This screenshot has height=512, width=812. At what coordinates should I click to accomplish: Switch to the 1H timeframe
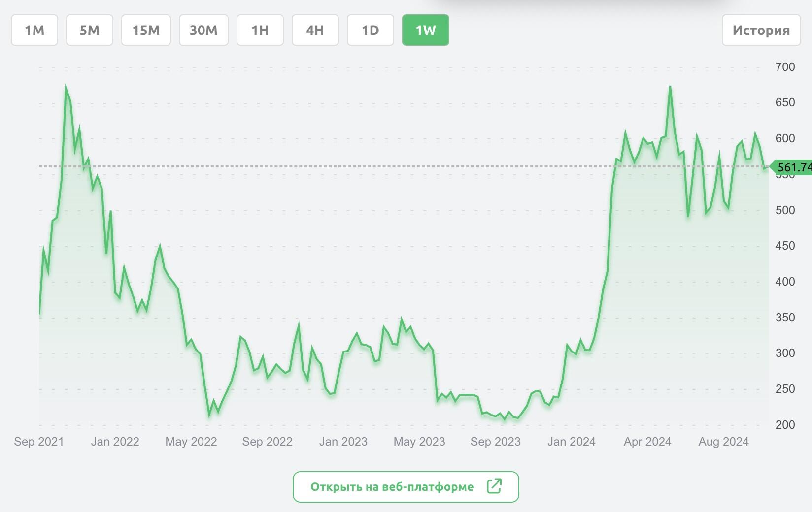(x=260, y=31)
